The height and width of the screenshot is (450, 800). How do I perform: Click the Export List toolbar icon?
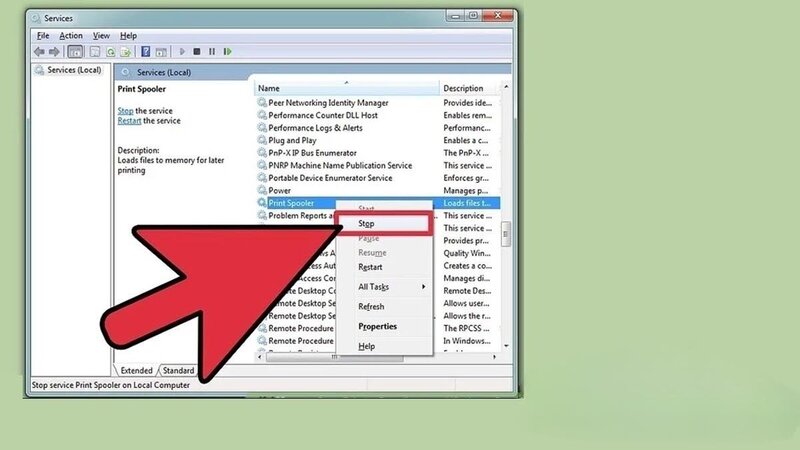(x=126, y=52)
